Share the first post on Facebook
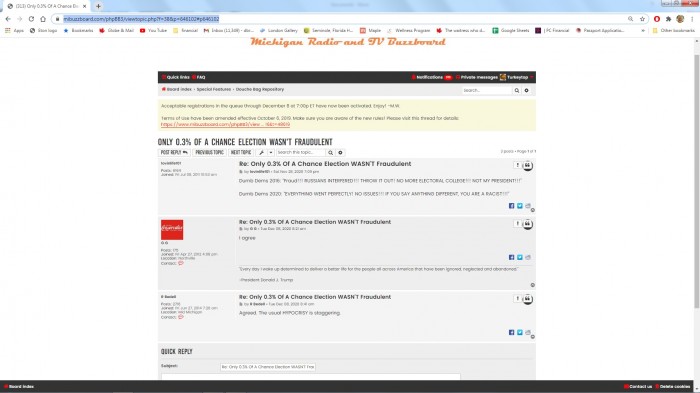The image size is (700, 393). coord(512,206)
